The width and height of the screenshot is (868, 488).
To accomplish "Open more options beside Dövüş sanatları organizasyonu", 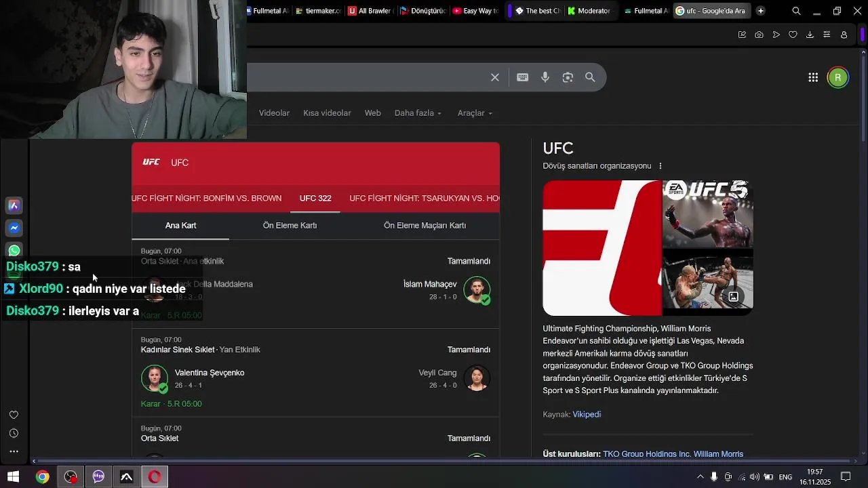I will tap(660, 166).
